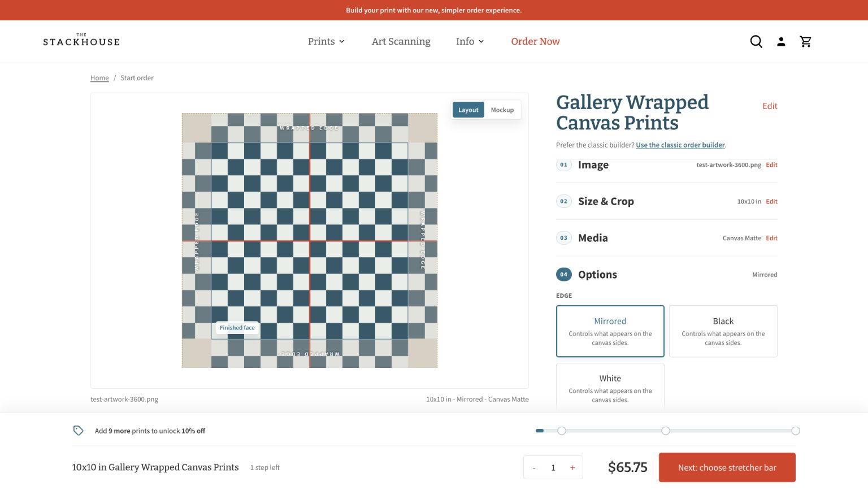This screenshot has height=490, width=868.
Task: Select the White edge option
Action: [x=610, y=387]
